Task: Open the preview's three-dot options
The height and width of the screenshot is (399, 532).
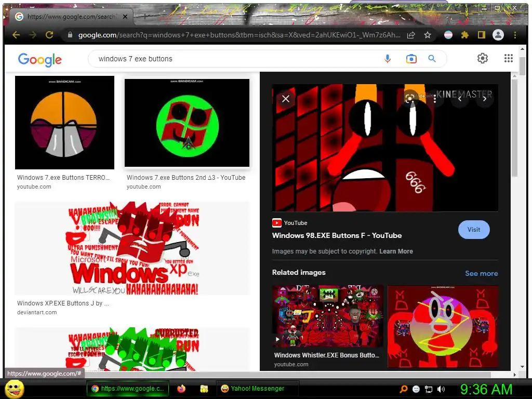Action: pos(435,99)
